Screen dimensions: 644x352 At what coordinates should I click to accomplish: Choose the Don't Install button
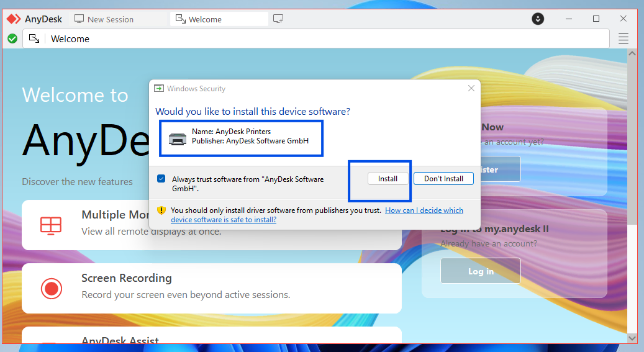[443, 179]
